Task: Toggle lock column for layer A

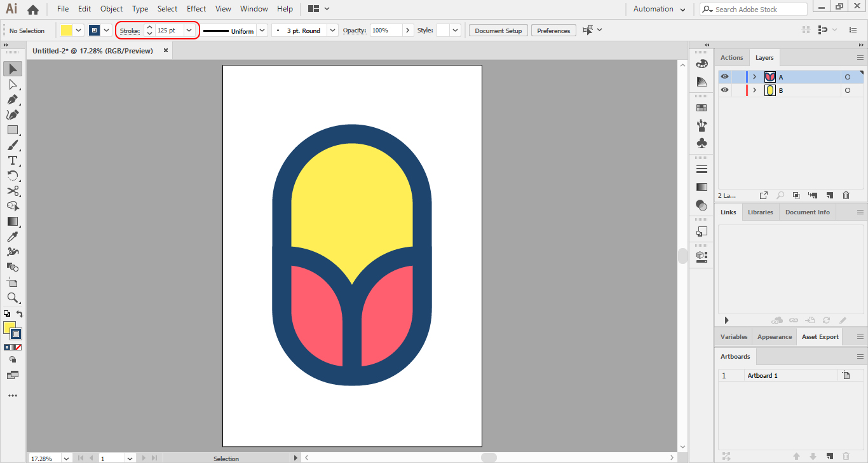Action: [x=737, y=77]
